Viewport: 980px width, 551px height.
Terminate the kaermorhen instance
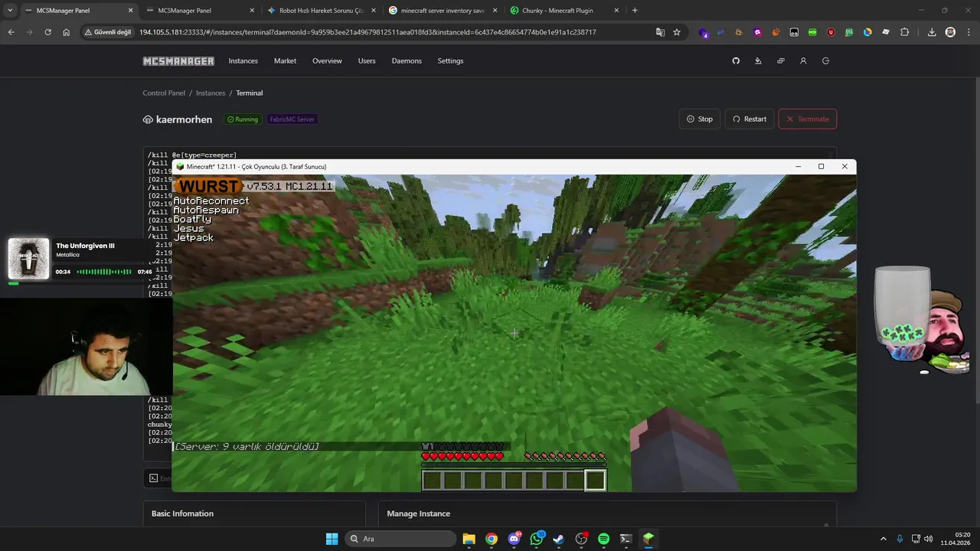pos(807,119)
